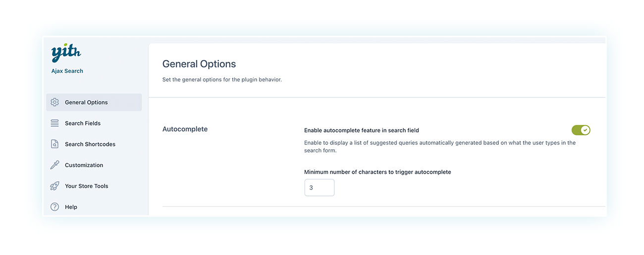Click the Your Store Tools rocket icon
This screenshot has height=255, width=644.
[x=54, y=186]
